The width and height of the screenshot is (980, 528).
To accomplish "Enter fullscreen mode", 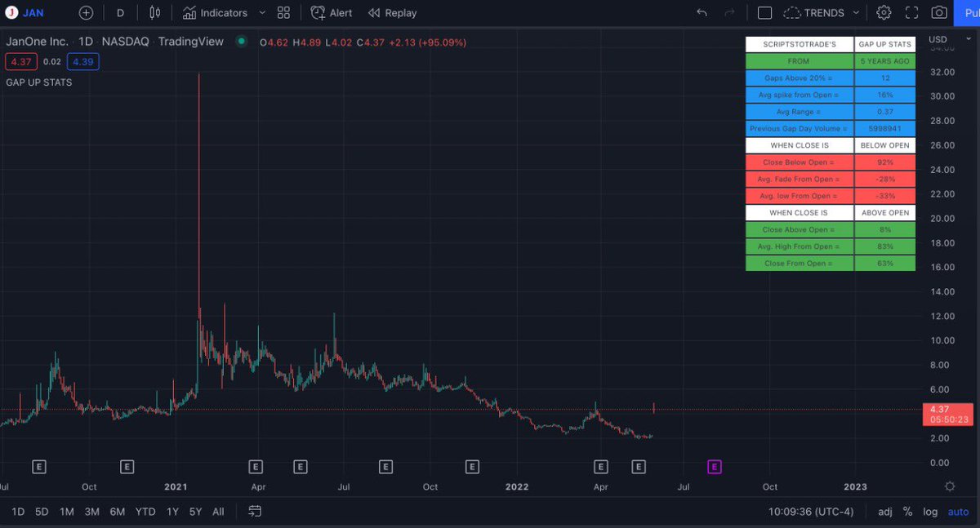I will [911, 13].
